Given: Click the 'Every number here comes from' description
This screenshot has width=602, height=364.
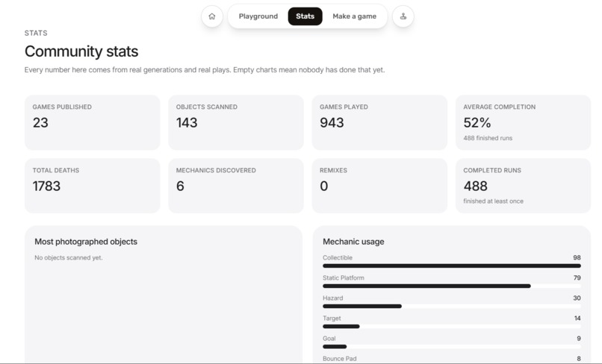Looking at the screenshot, I should (x=204, y=70).
